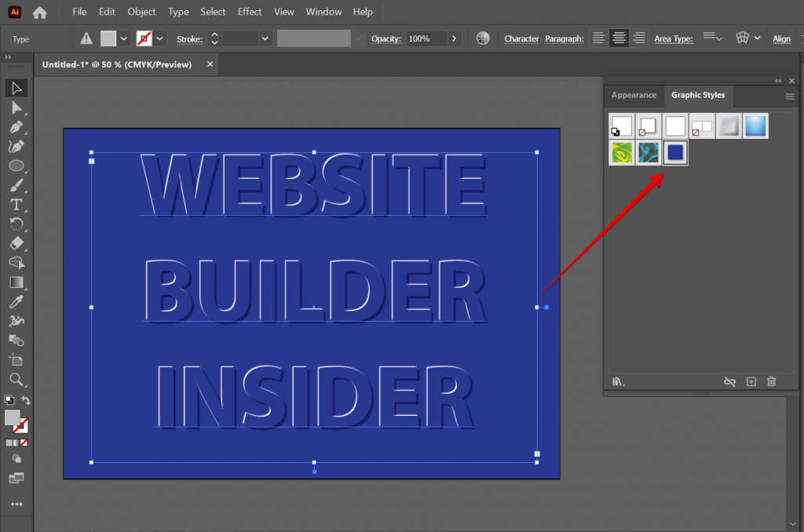
Task: Open the Rotate tool
Action: pos(16,224)
